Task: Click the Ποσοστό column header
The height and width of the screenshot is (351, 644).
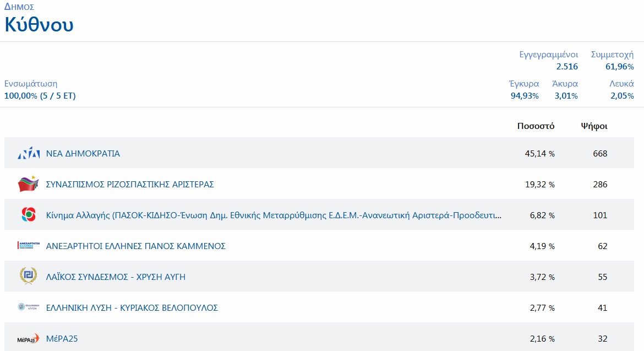Action: (x=536, y=126)
